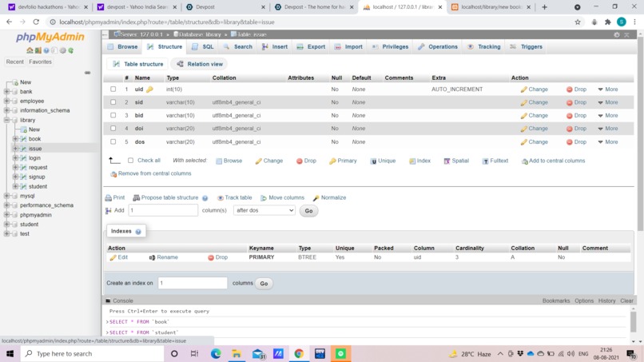Click Track table link

click(235, 197)
